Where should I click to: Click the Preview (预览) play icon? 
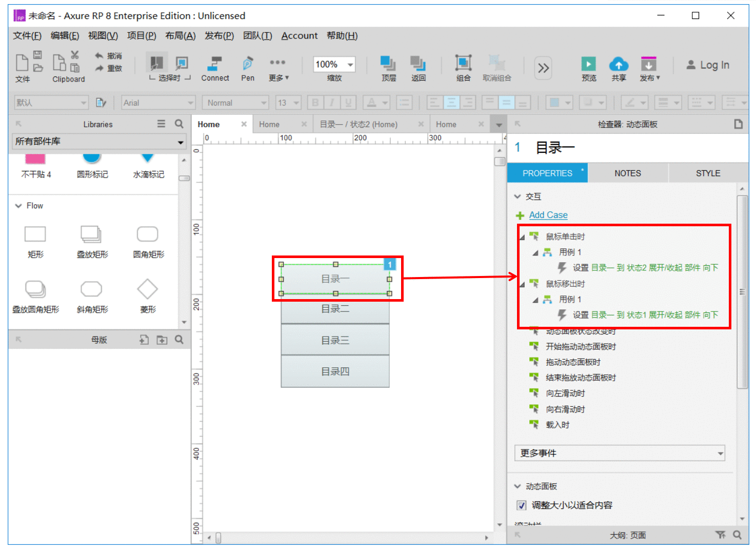[588, 64]
